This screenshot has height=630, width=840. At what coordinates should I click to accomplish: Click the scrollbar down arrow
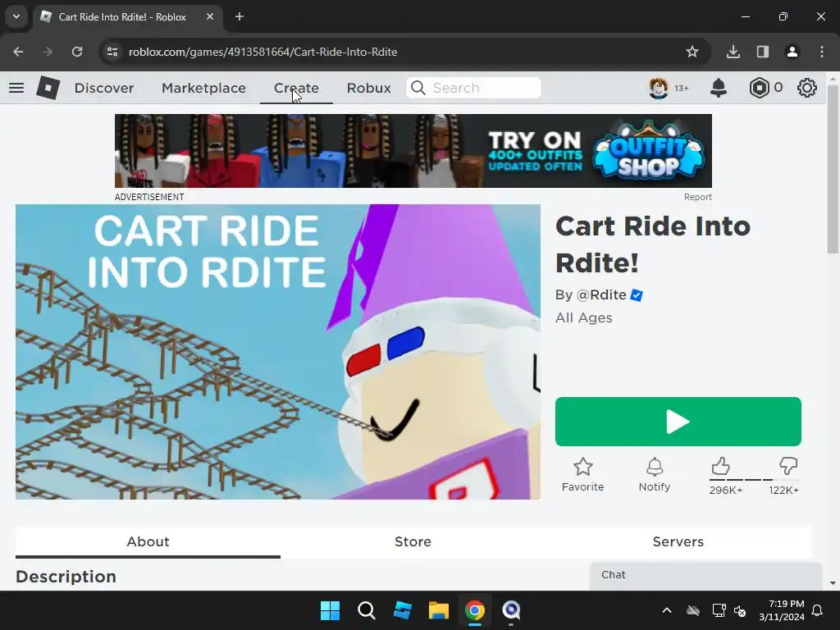pyautogui.click(x=832, y=583)
